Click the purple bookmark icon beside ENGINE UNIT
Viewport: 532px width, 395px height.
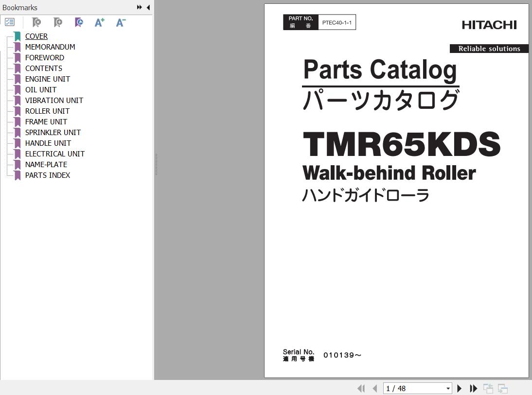(18, 79)
